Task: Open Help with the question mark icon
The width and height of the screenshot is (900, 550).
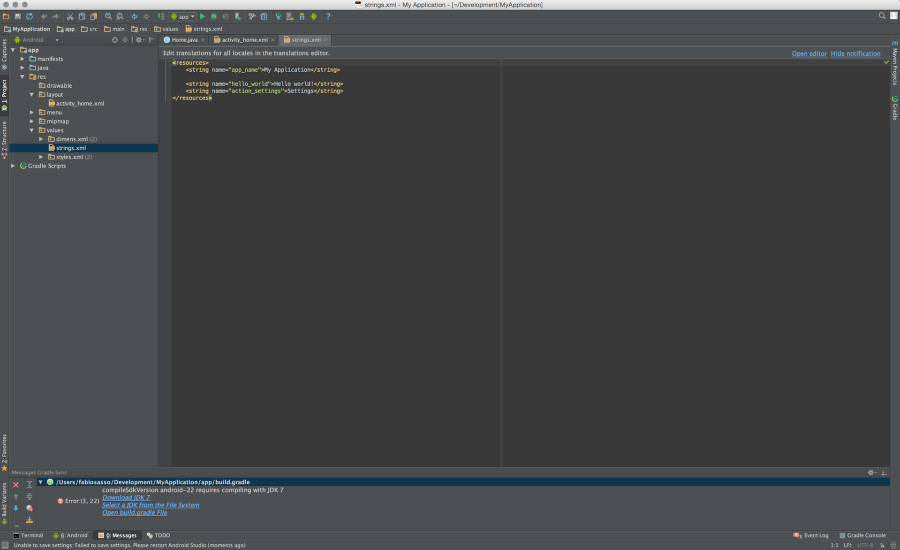Action: click(328, 17)
